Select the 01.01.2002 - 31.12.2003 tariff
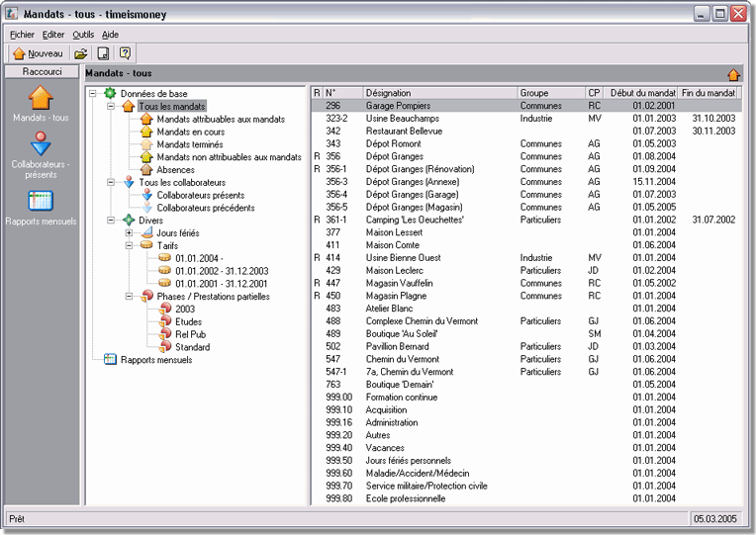 [222, 271]
